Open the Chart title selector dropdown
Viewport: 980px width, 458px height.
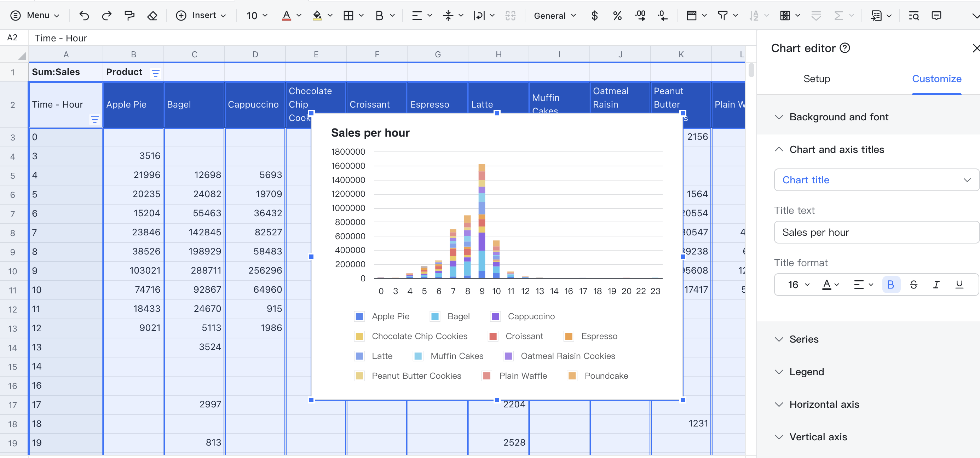pos(876,180)
